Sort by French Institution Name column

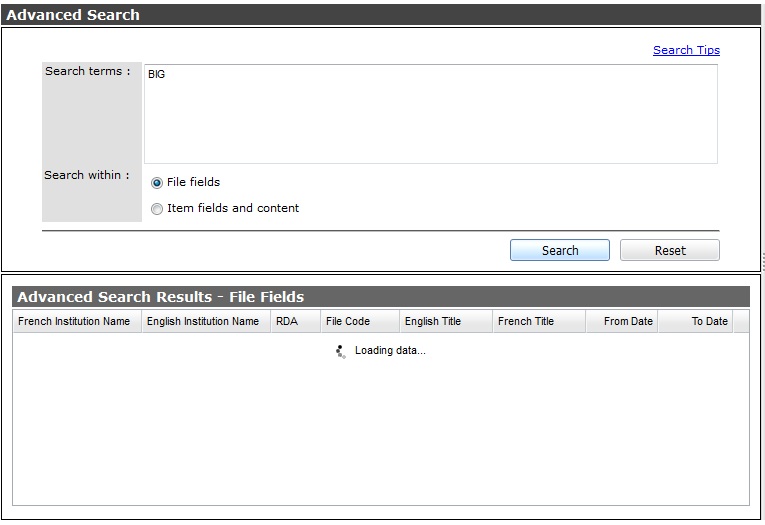[75, 321]
